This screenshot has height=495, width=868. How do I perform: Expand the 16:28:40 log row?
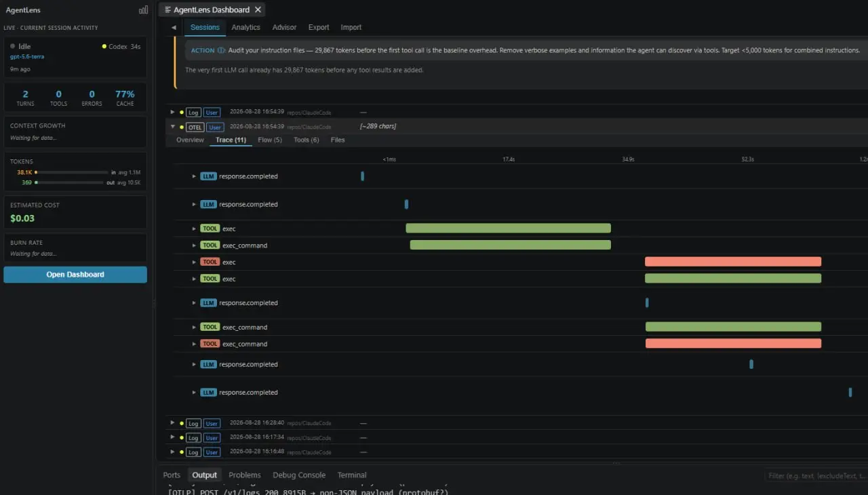pos(173,423)
